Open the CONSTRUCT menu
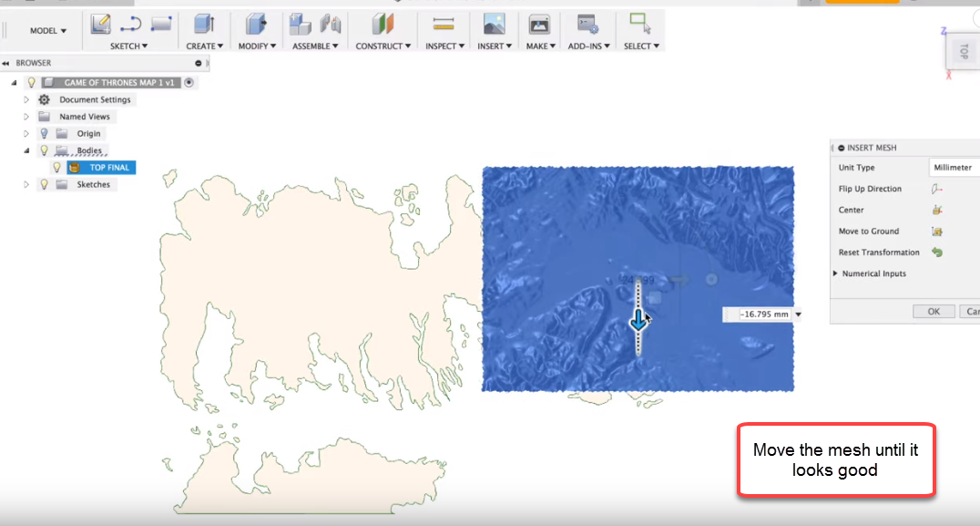Screen dimensions: 980x526 click(x=383, y=46)
